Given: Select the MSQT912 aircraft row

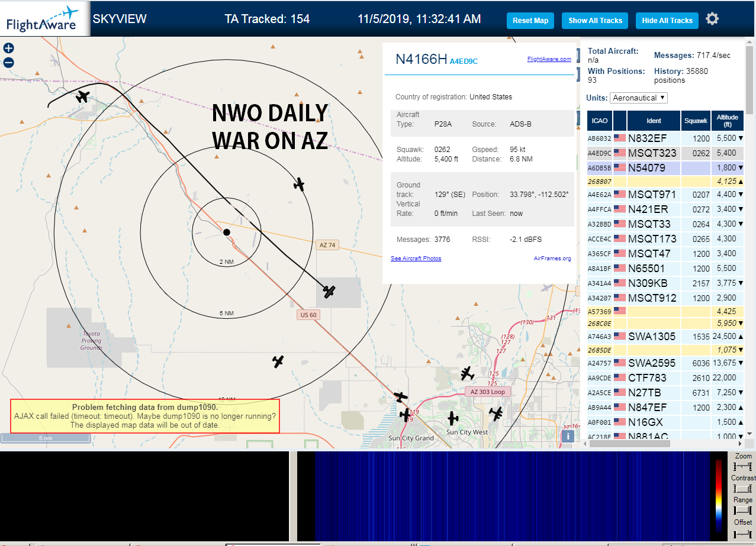Looking at the screenshot, I should pyautogui.click(x=665, y=298).
